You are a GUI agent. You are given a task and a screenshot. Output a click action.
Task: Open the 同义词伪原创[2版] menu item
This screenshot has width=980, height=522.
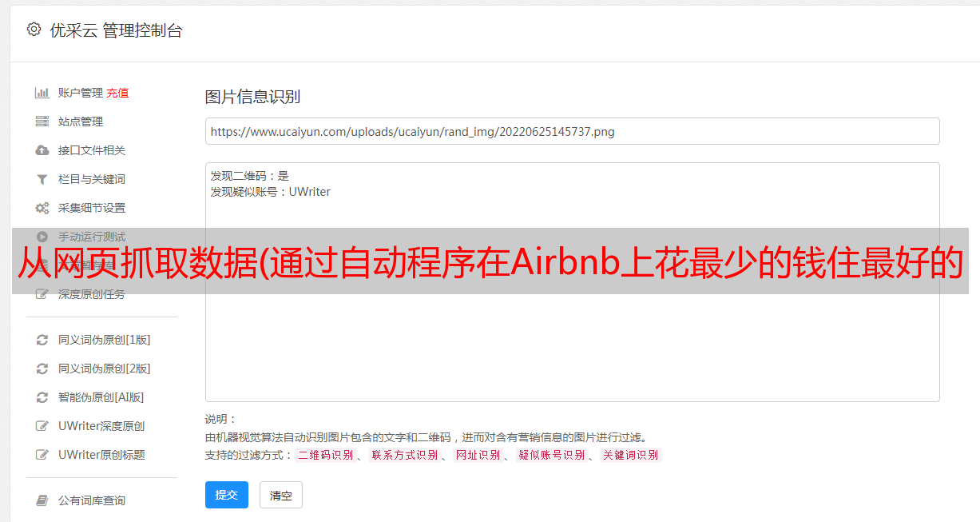[x=104, y=369]
